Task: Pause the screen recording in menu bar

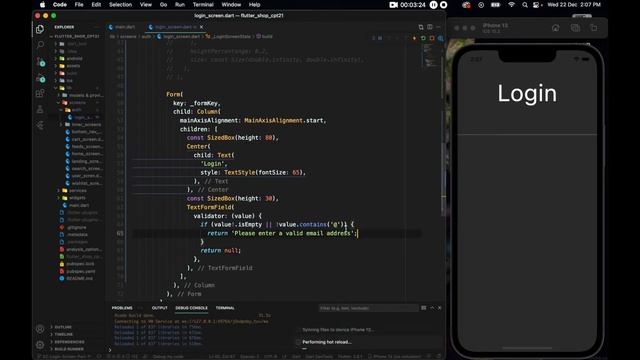Action: [x=433, y=5]
